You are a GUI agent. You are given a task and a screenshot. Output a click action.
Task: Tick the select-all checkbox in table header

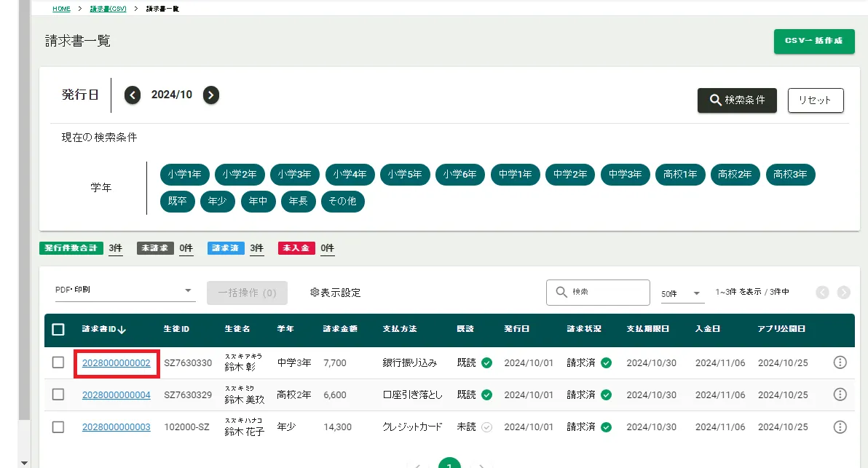tap(58, 329)
